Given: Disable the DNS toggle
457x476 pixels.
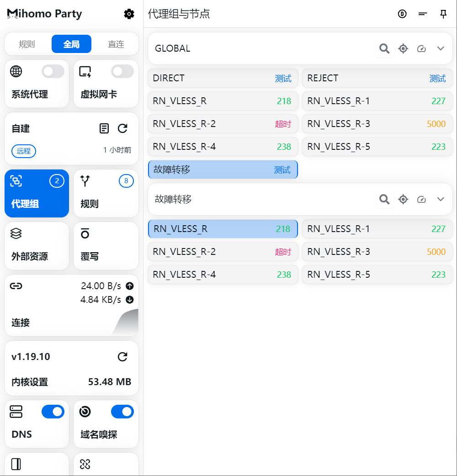Looking at the screenshot, I should click(53, 412).
